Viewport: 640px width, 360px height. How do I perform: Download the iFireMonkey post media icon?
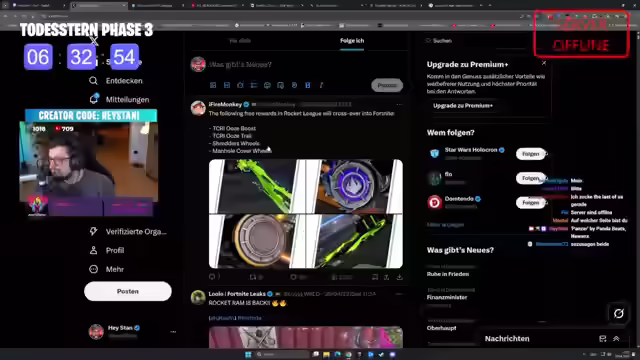(400, 277)
